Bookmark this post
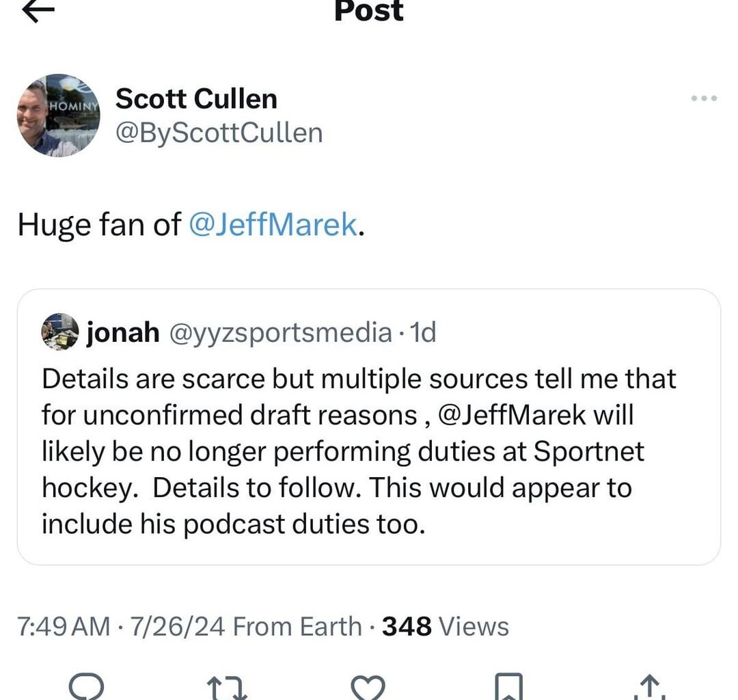Screen dimensions: 738x700 (x=506, y=687)
